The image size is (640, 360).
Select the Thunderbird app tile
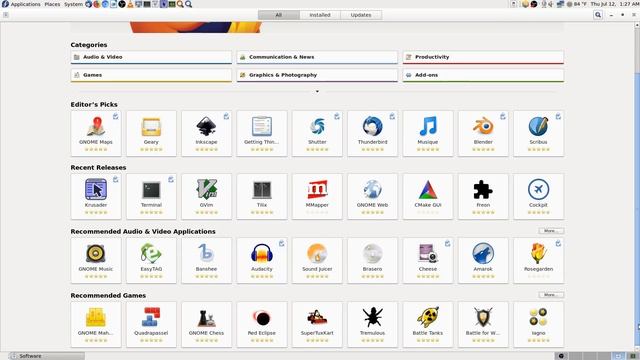click(372, 133)
